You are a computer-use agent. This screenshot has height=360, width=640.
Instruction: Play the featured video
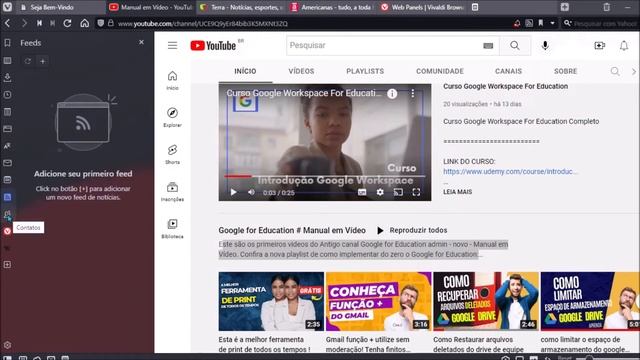point(233,192)
